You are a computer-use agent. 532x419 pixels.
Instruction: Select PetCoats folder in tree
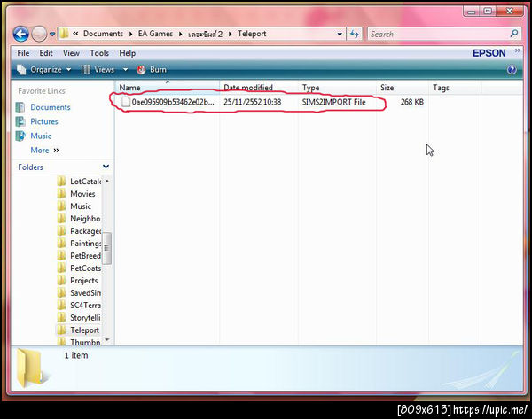click(85, 268)
